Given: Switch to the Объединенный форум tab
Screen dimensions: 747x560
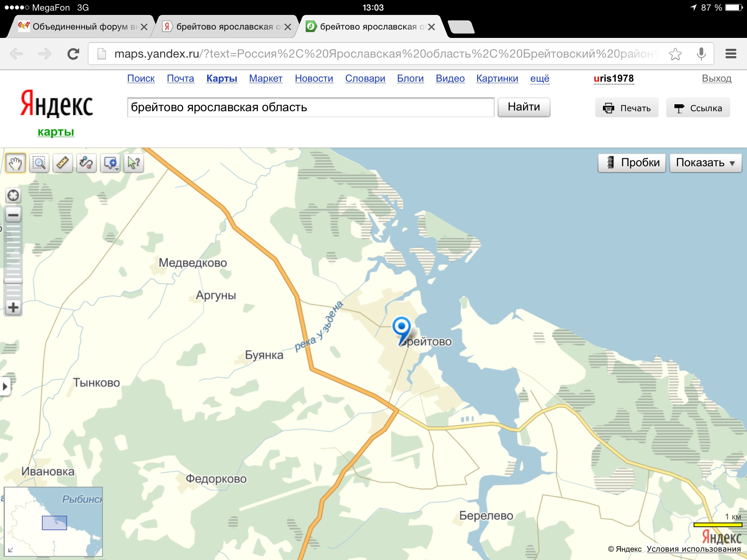Looking at the screenshot, I should (x=80, y=27).
